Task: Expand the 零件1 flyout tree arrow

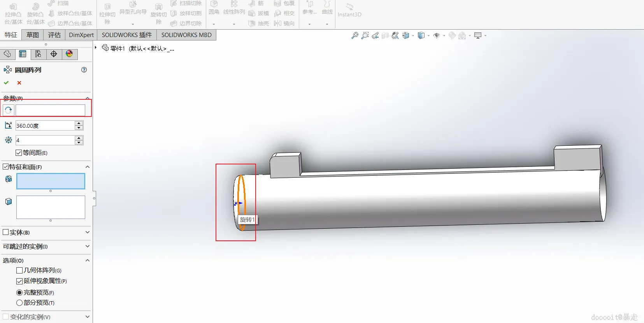Action: tap(96, 48)
